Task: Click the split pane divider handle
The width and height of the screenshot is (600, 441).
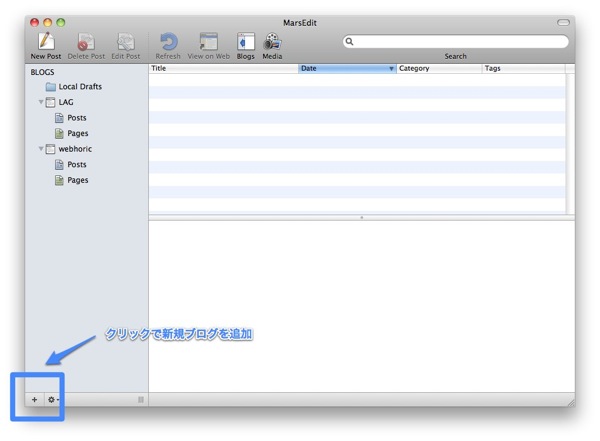Action: coord(361,217)
